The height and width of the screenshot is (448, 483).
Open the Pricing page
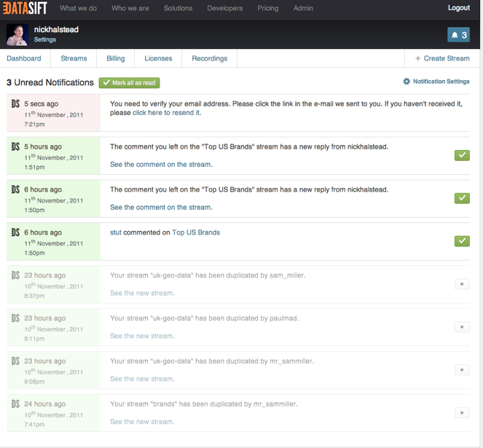(x=268, y=8)
